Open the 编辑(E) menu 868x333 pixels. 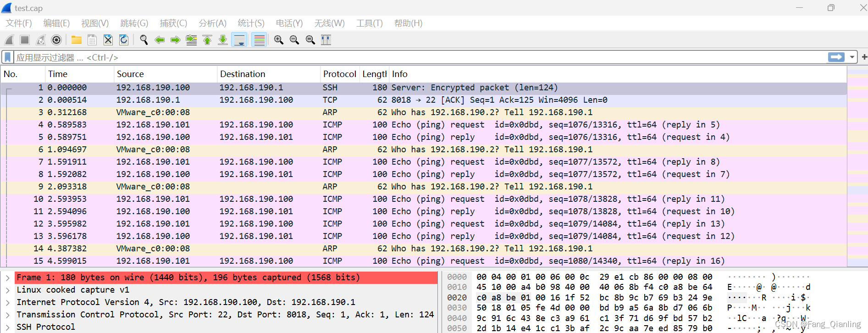click(x=56, y=23)
